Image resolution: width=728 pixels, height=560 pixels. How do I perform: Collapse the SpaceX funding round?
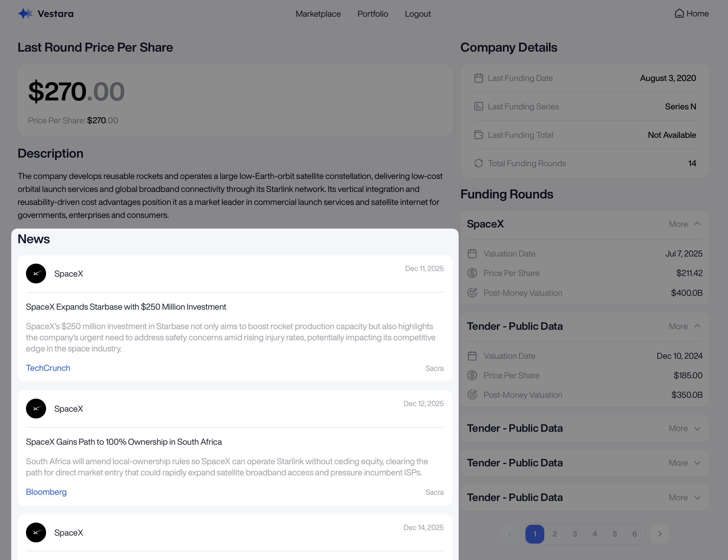685,224
